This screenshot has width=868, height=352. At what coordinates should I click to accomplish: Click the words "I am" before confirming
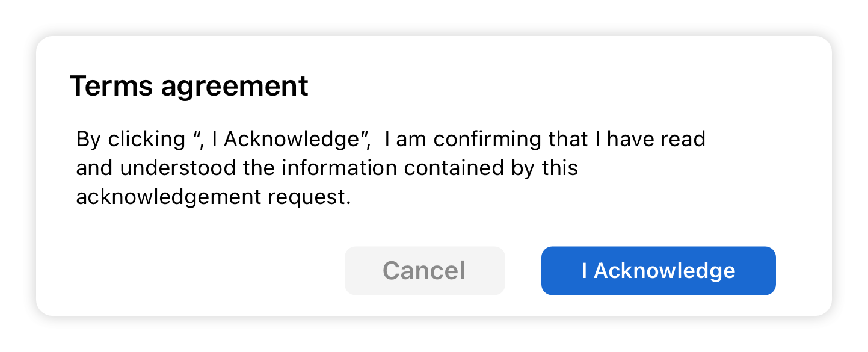coord(406,139)
